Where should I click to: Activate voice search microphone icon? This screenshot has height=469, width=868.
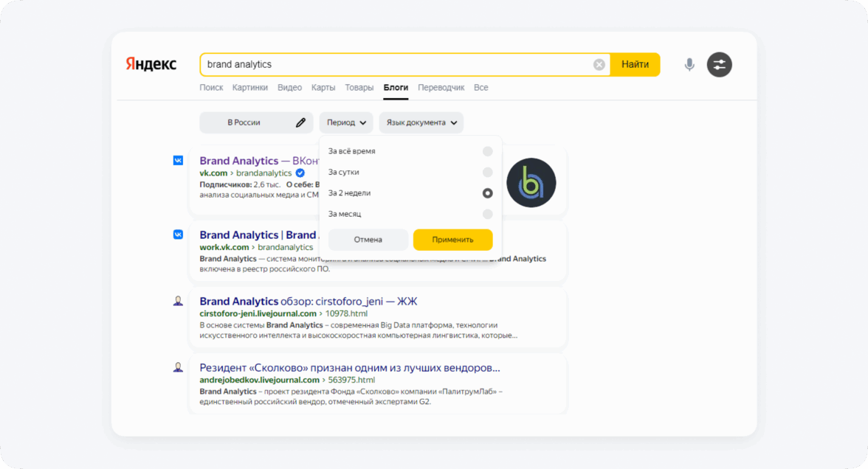tap(689, 65)
